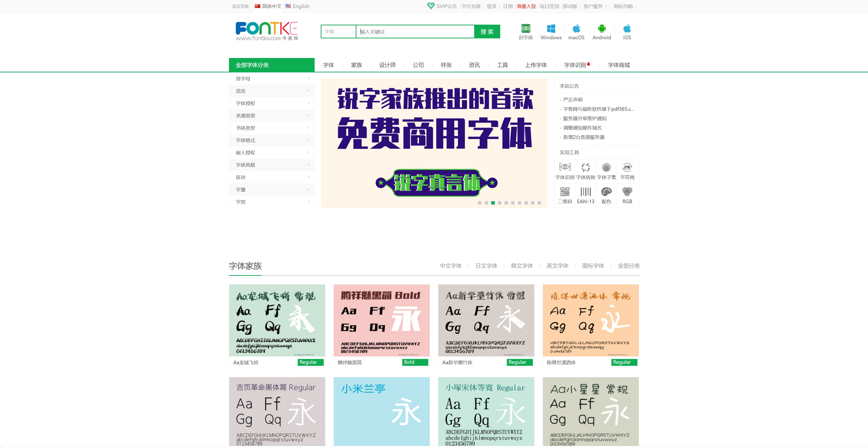Open the 字体转换 font converter tool
Screen dimensions: 868x448
tap(585, 170)
